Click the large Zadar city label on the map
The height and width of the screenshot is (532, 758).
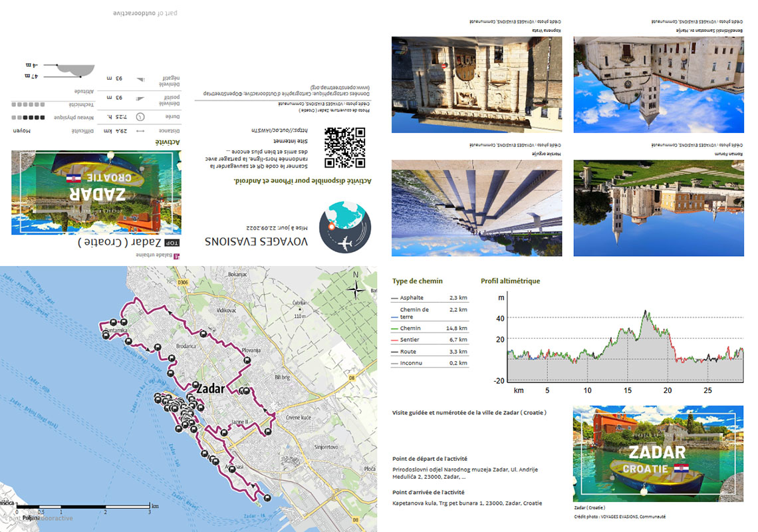tap(211, 388)
